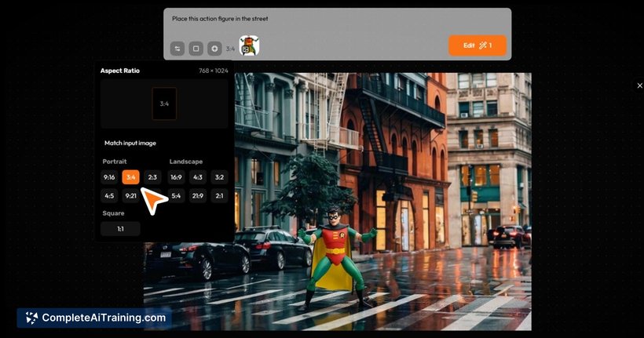Click the add image plus icon

[x=214, y=49]
